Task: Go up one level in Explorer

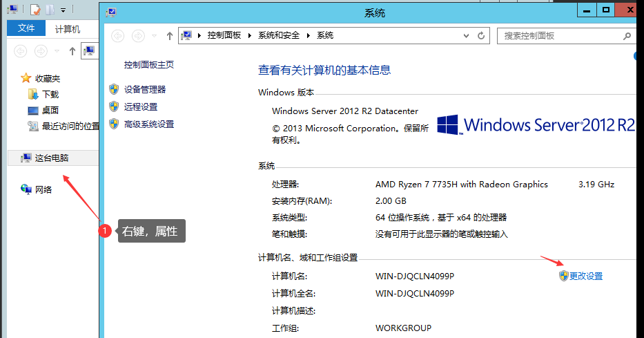Action: 72,51
